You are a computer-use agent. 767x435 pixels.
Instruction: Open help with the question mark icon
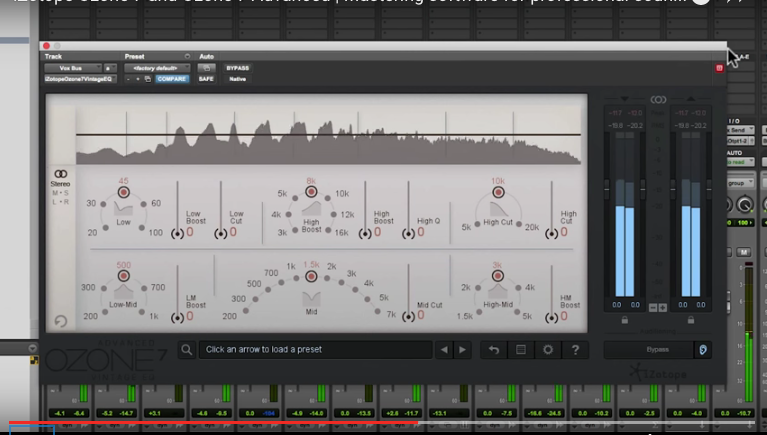click(575, 349)
